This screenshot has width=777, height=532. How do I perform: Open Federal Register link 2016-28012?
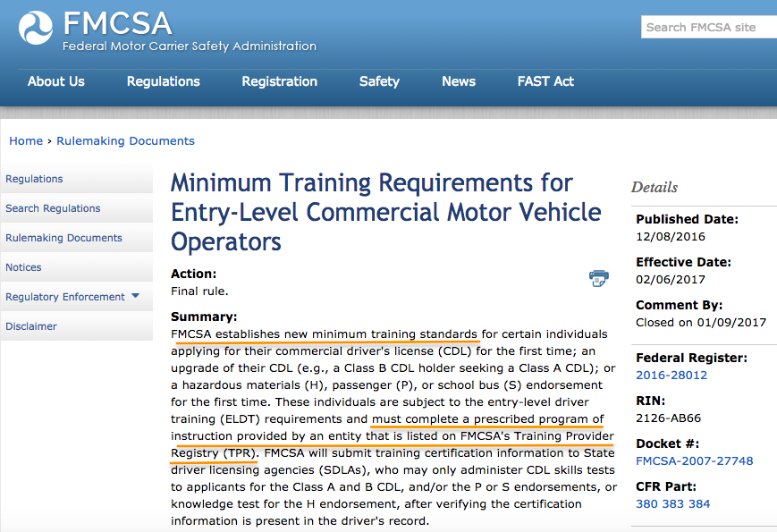pyautogui.click(x=671, y=375)
